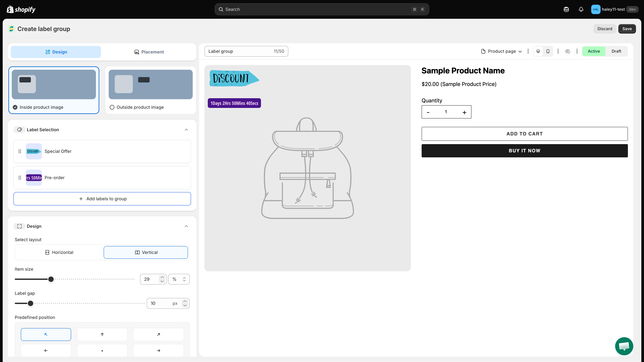Image resolution: width=644 pixels, height=362 pixels.
Task: Open the notifications bell
Action: [581, 10]
